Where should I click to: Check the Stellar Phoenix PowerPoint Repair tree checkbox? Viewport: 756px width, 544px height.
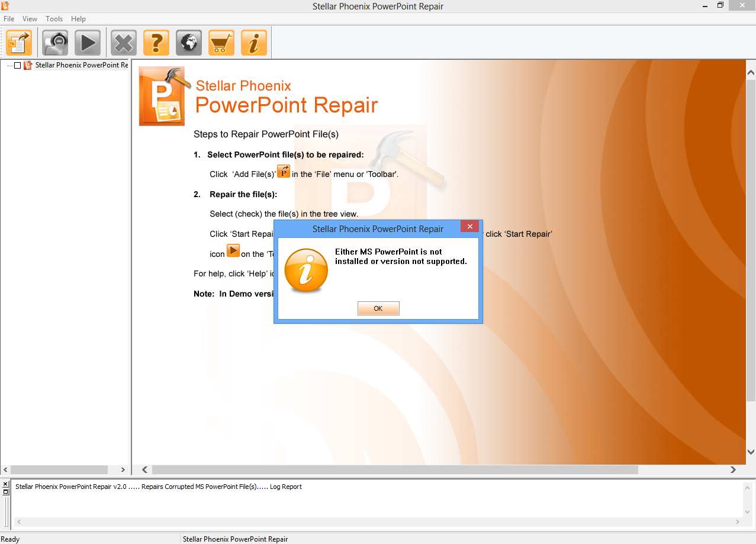tap(17, 65)
